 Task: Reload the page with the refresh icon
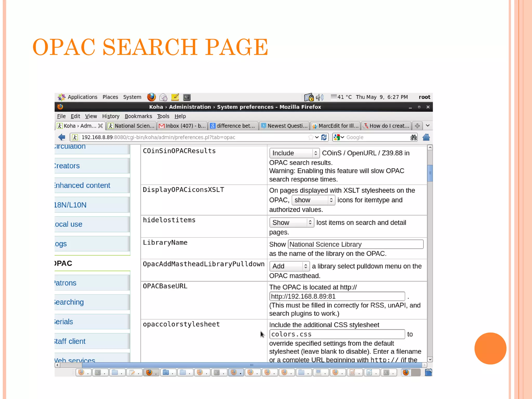tap(324, 137)
